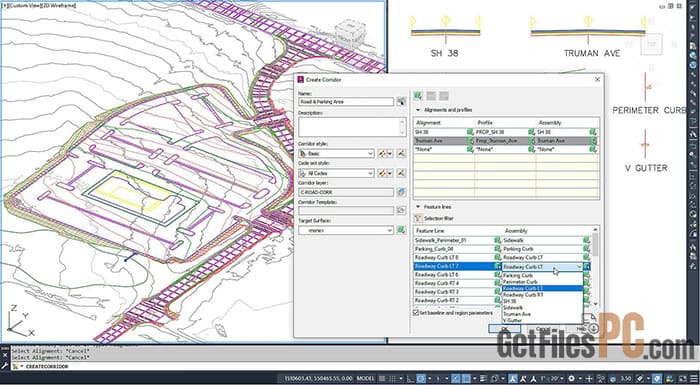Open the Custom View viewport control menu
The width and height of the screenshot is (700, 385).
(x=25, y=6)
